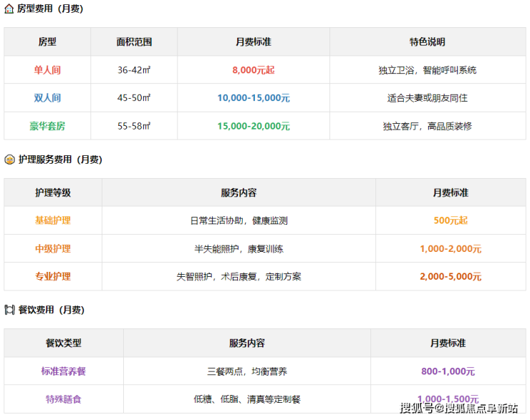Click the 15,000-20,000元 price text
530x420 pixels.
point(253,126)
